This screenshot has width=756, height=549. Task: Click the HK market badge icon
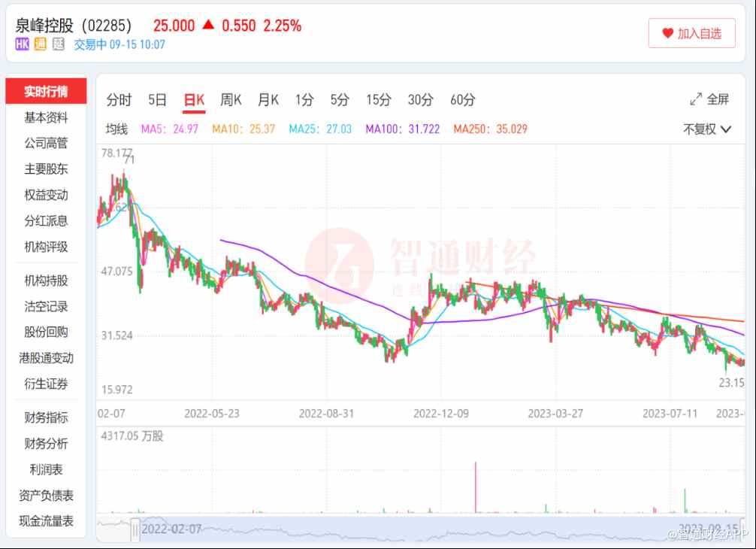point(22,45)
